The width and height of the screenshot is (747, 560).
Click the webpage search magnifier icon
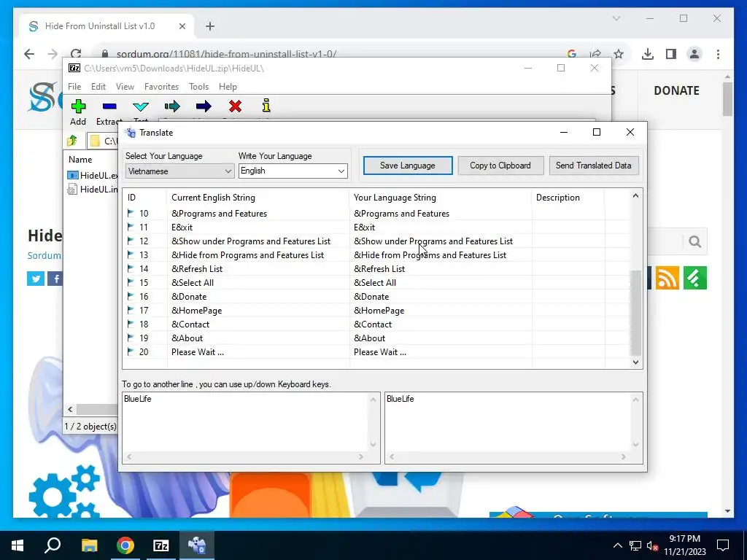[x=694, y=242]
